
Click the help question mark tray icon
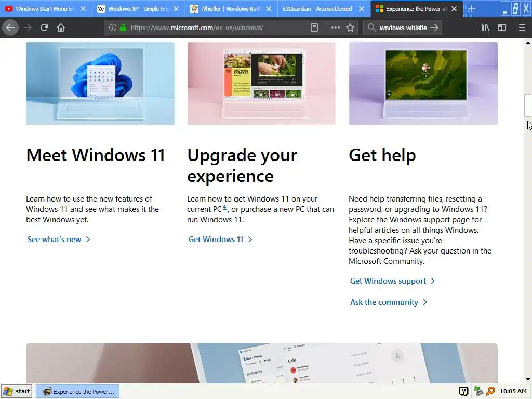click(x=463, y=392)
